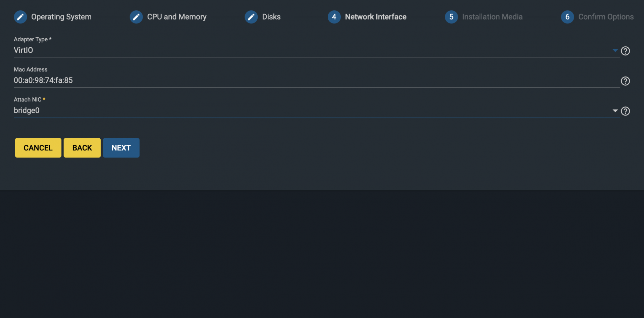Edit the Mac Address field

[x=317, y=80]
